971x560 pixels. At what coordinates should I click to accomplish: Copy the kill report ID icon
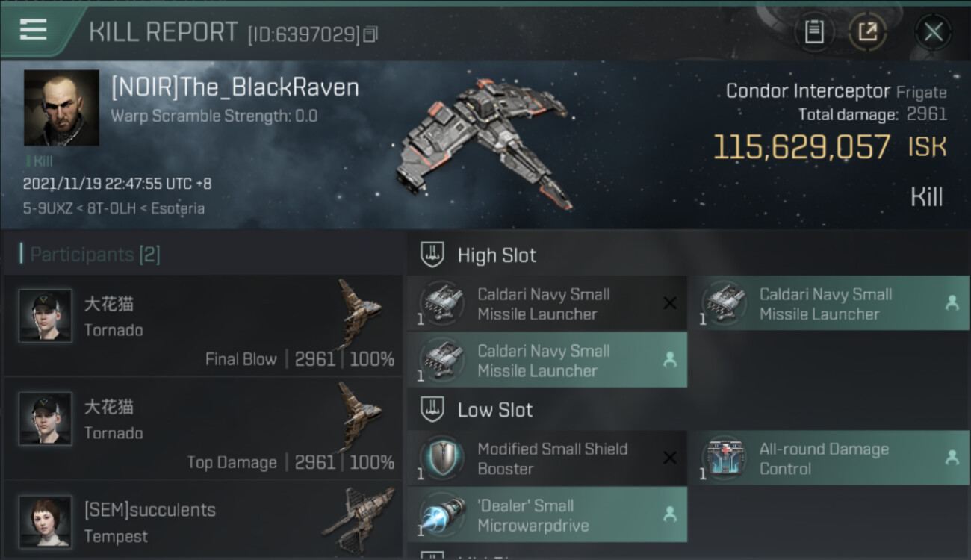[370, 34]
